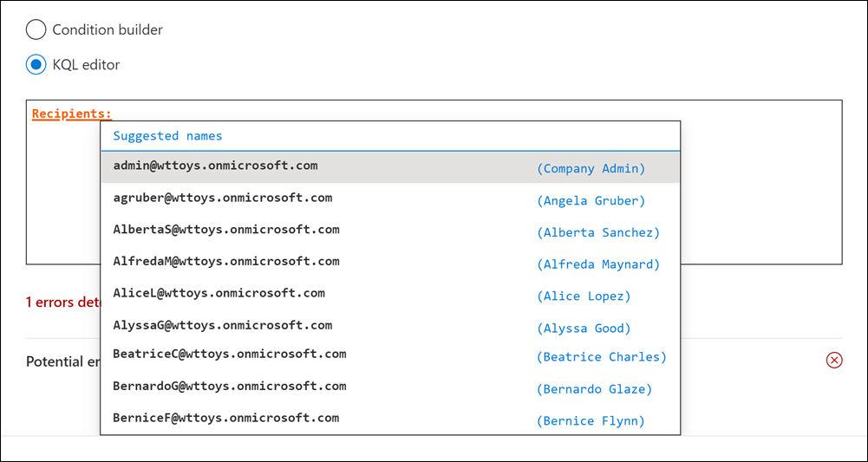Image resolution: width=868 pixels, height=462 pixels.
Task: Choose BeatriceC@wttoys.onmicrosoft.com suggestion
Action: 229,354
